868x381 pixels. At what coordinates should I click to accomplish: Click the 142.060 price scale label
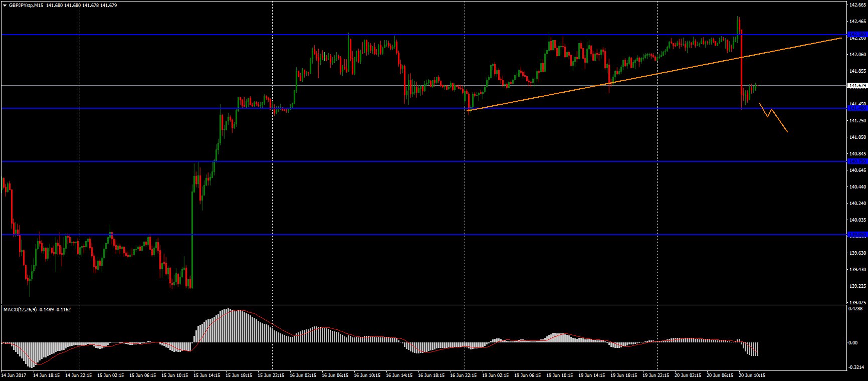[858, 55]
